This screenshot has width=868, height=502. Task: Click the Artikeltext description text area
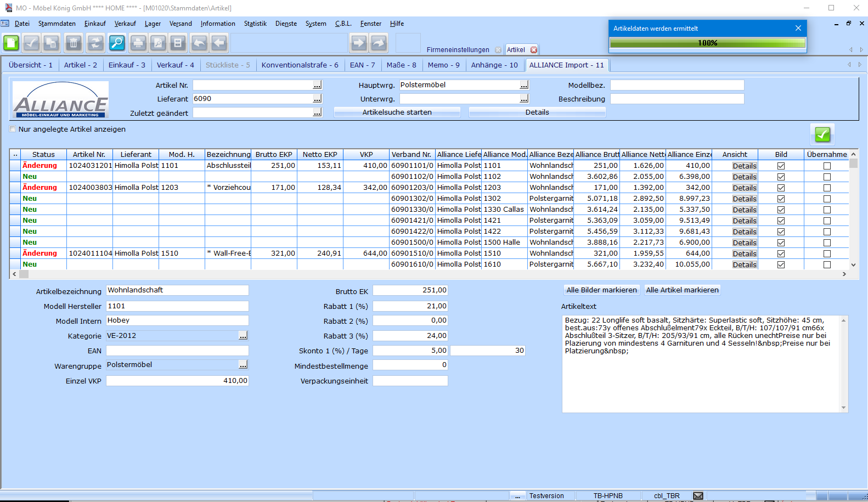pyautogui.click(x=705, y=364)
